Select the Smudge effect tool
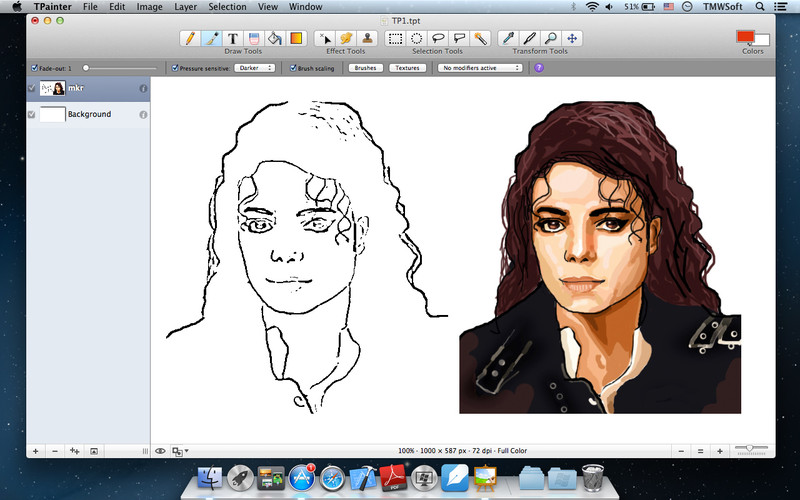800x500 pixels. [x=346, y=38]
